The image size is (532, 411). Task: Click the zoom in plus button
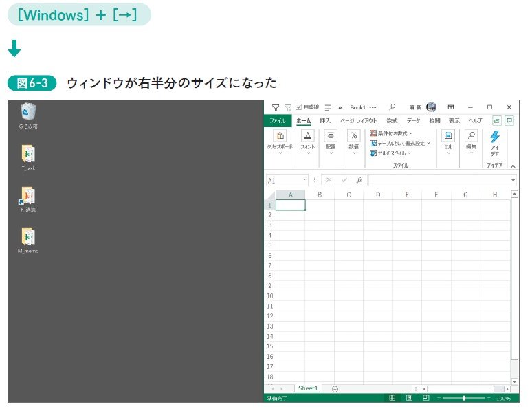point(489,398)
